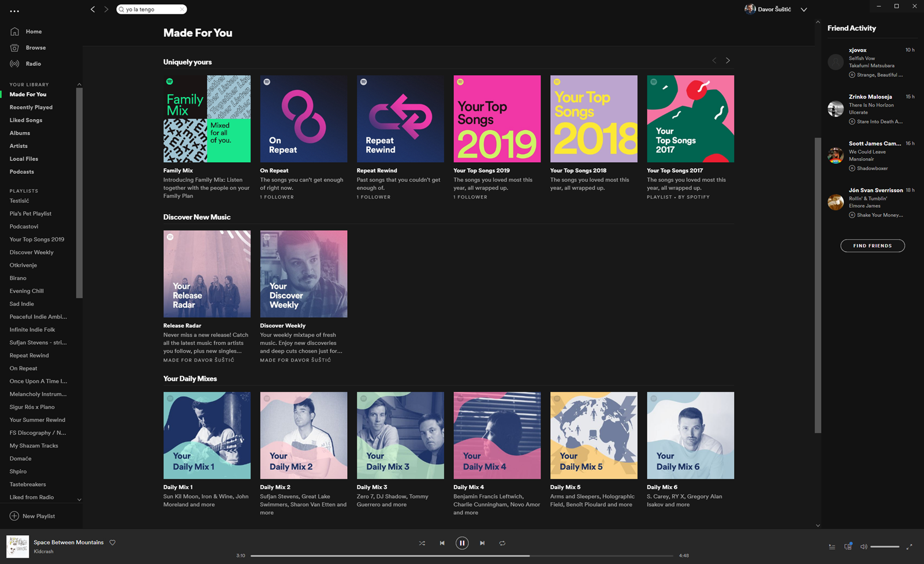Save Space Between Mountains with the heart icon

coord(113,543)
